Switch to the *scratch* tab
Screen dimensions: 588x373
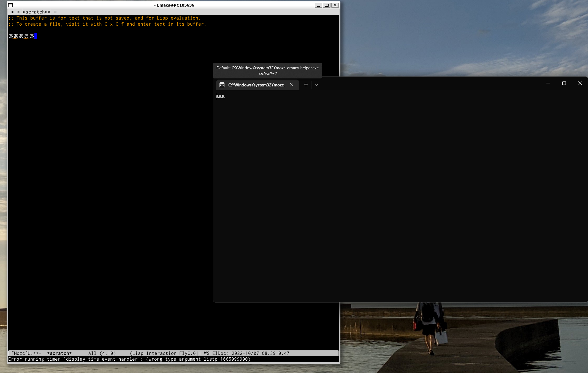(x=34, y=12)
